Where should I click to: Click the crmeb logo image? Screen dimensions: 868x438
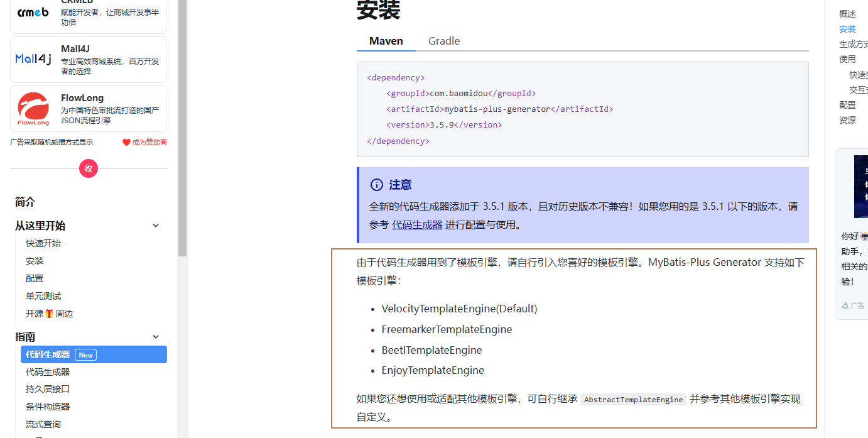coord(33,12)
